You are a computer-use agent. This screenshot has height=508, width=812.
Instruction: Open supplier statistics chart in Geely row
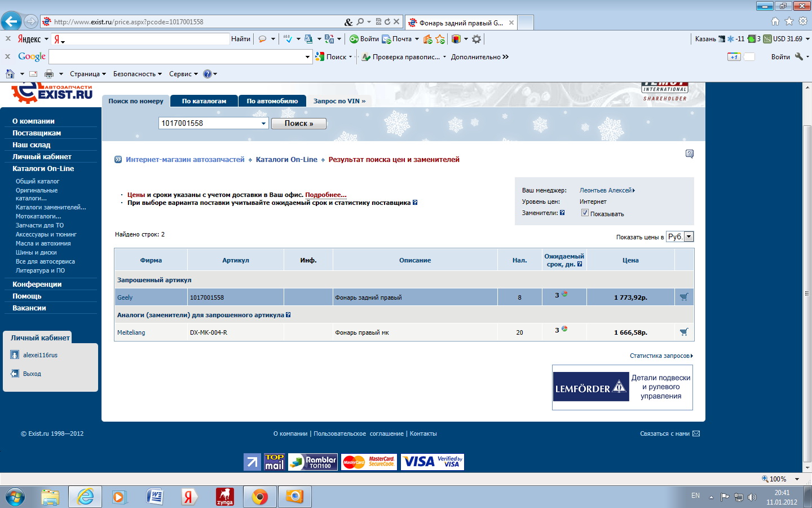click(564, 294)
